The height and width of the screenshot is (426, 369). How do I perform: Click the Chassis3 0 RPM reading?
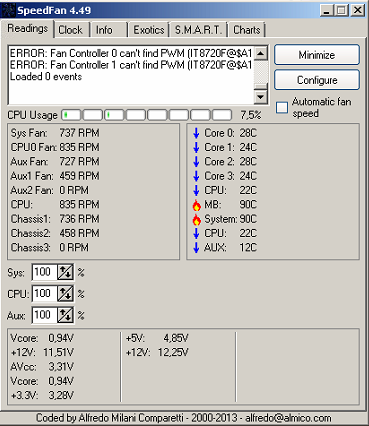point(50,248)
